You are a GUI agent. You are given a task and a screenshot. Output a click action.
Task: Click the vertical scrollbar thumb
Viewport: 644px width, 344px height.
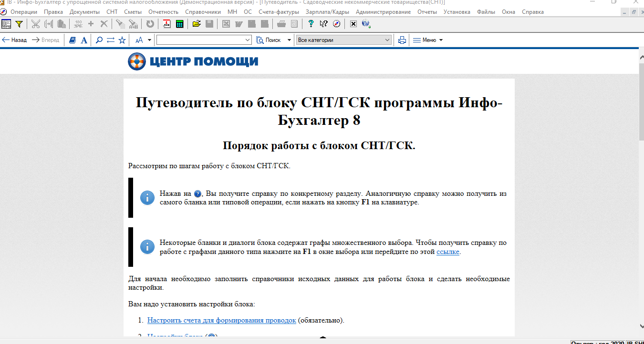pos(641,101)
